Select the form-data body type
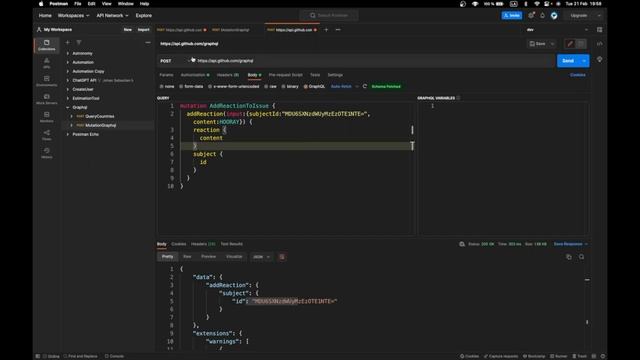The image size is (640, 360). [x=191, y=87]
